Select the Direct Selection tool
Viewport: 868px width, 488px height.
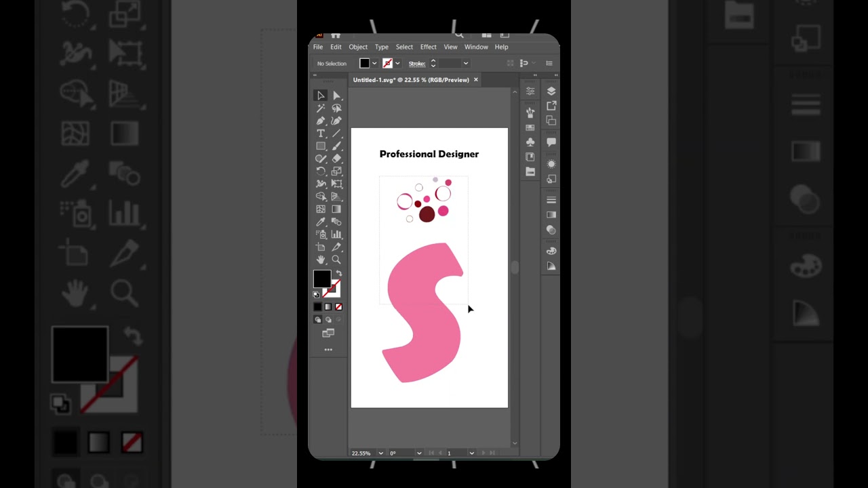click(336, 96)
